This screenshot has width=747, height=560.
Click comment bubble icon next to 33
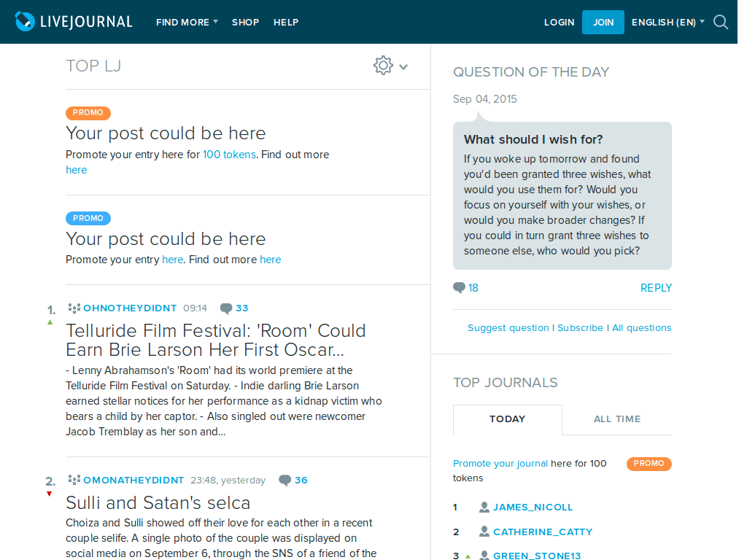click(x=226, y=308)
